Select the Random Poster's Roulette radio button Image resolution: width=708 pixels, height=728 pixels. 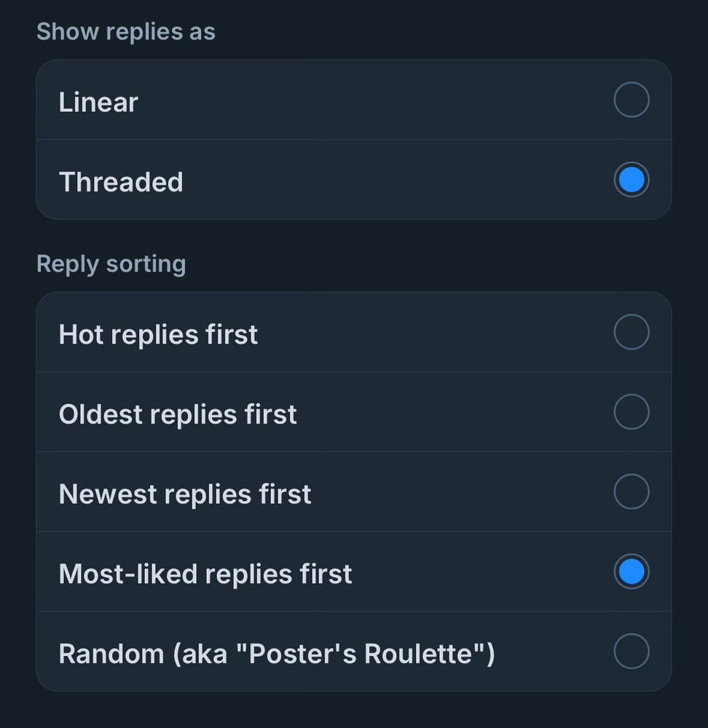pyautogui.click(x=631, y=652)
